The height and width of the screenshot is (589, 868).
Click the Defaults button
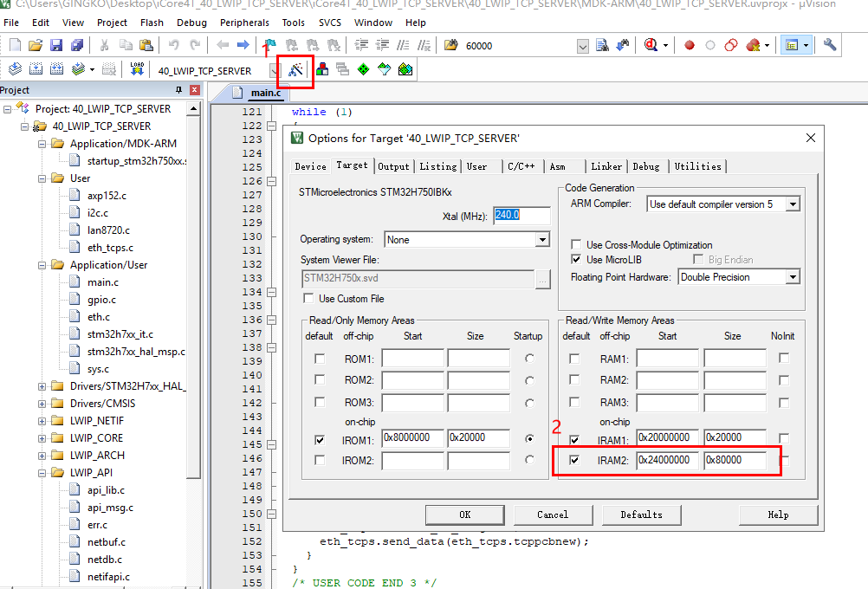point(641,515)
